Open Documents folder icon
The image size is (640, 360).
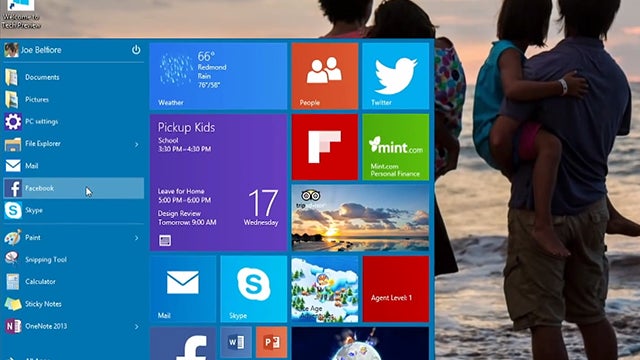[12, 77]
